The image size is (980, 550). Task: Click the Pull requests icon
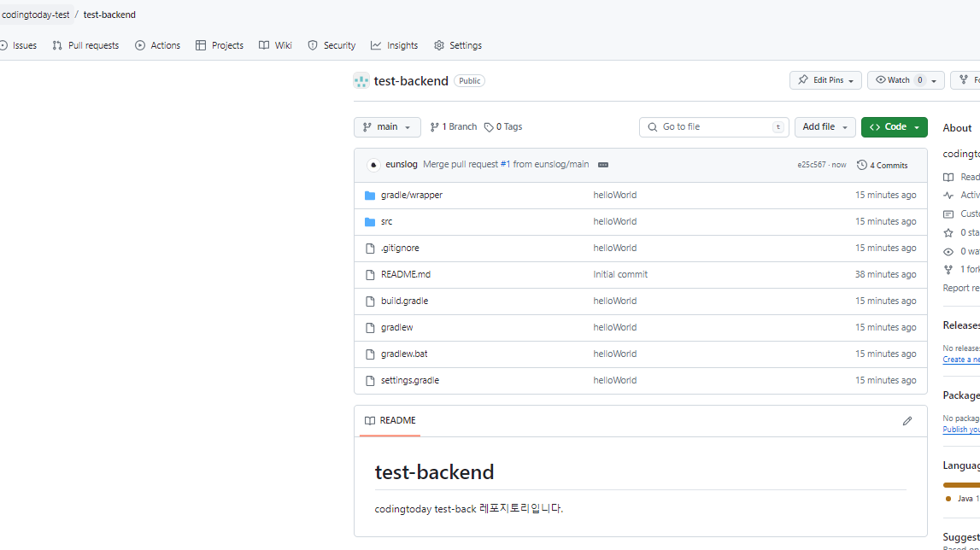pos(57,45)
